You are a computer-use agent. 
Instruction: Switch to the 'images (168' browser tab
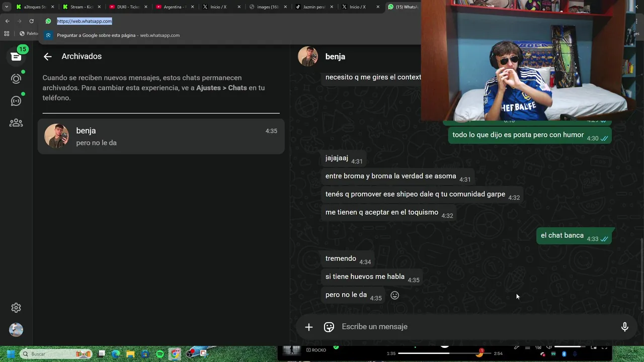tap(268, 7)
